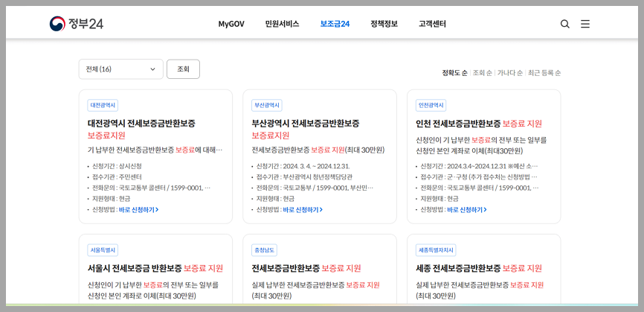
Task: Click 바로 신청하기 in the 부산광역시 card
Action: 303,210
